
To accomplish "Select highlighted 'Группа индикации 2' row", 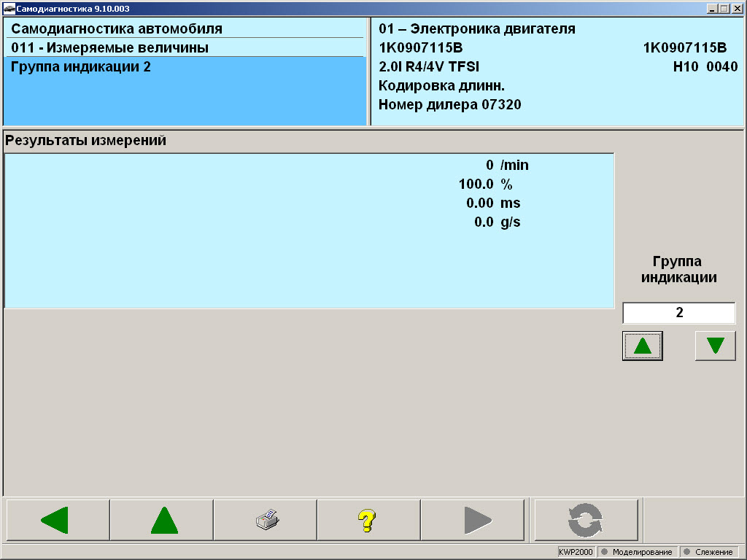I will point(82,67).
